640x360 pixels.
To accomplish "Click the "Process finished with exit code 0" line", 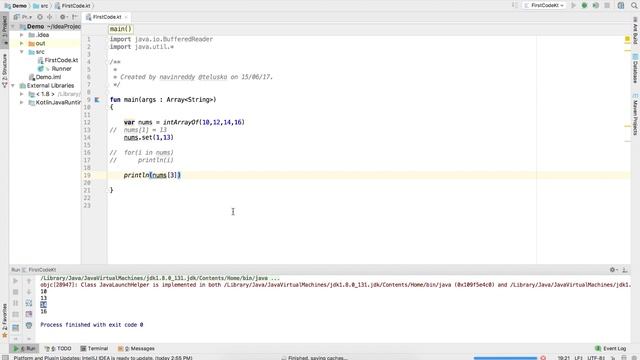I will [91, 325].
